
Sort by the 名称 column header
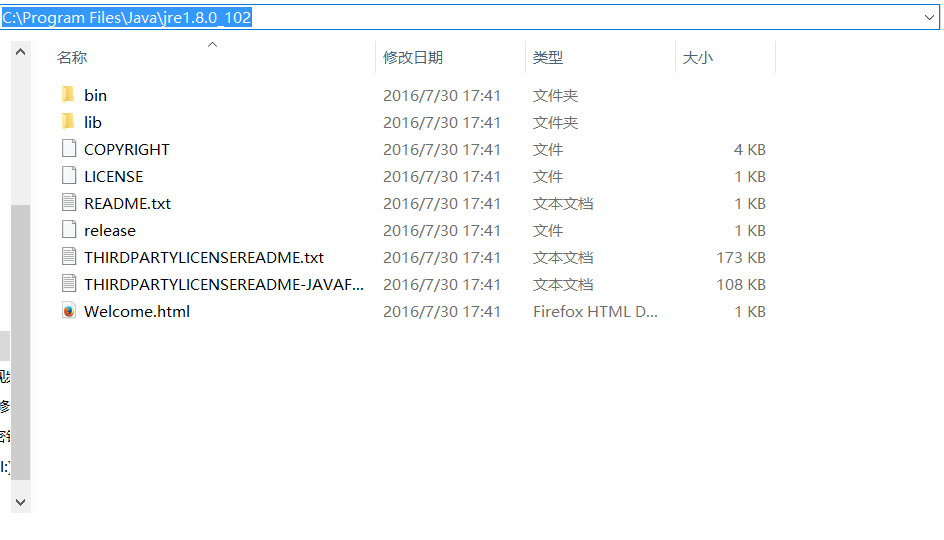click(72, 58)
